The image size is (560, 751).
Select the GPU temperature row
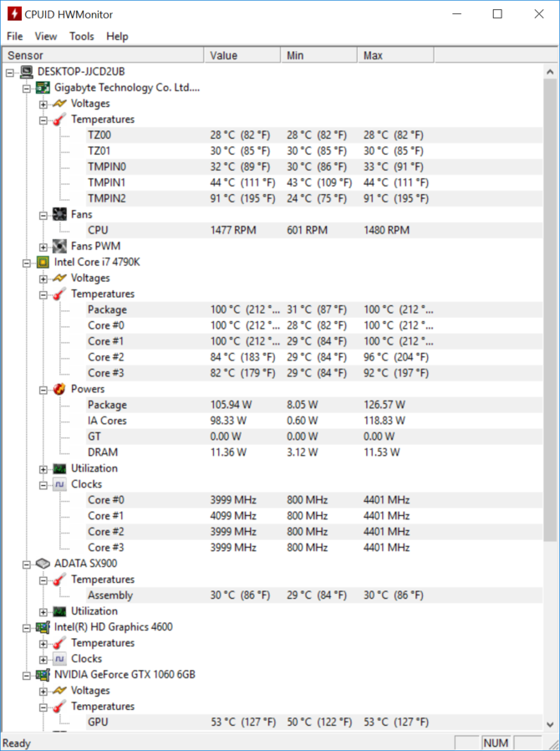coord(314,723)
